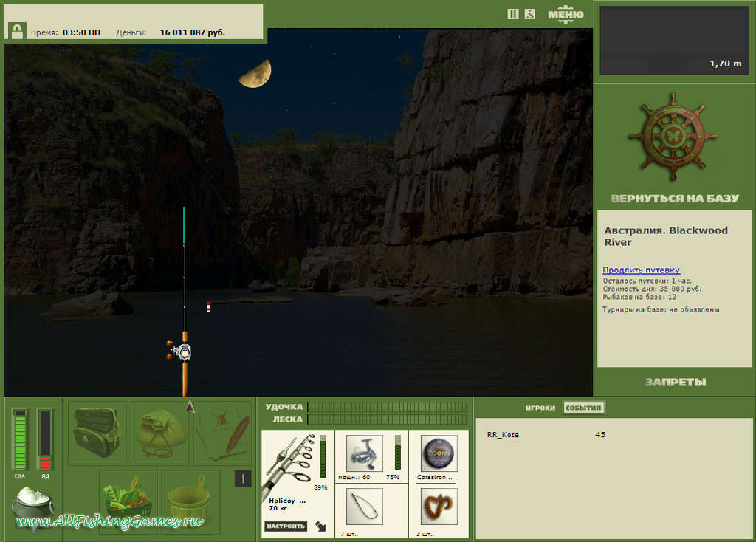Click the ship wheel to return to base
Screen dimensions: 756x542
click(x=673, y=137)
